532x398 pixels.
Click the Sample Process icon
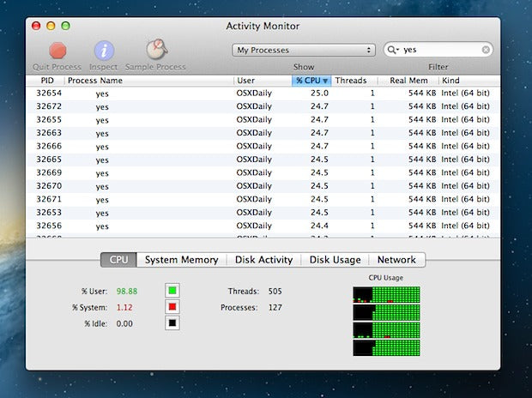pyautogui.click(x=155, y=51)
